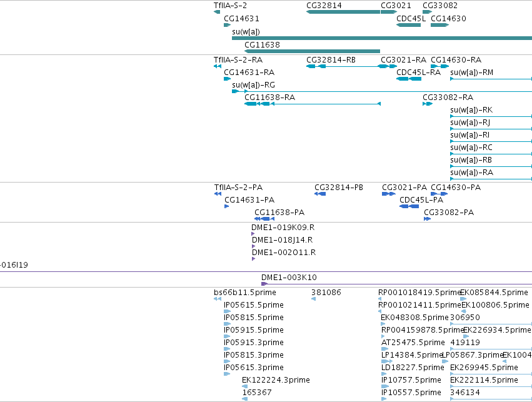The height and width of the screenshot is (402, 532).
Task: Select the EK085844.5prime EST label
Action: [x=494, y=293]
